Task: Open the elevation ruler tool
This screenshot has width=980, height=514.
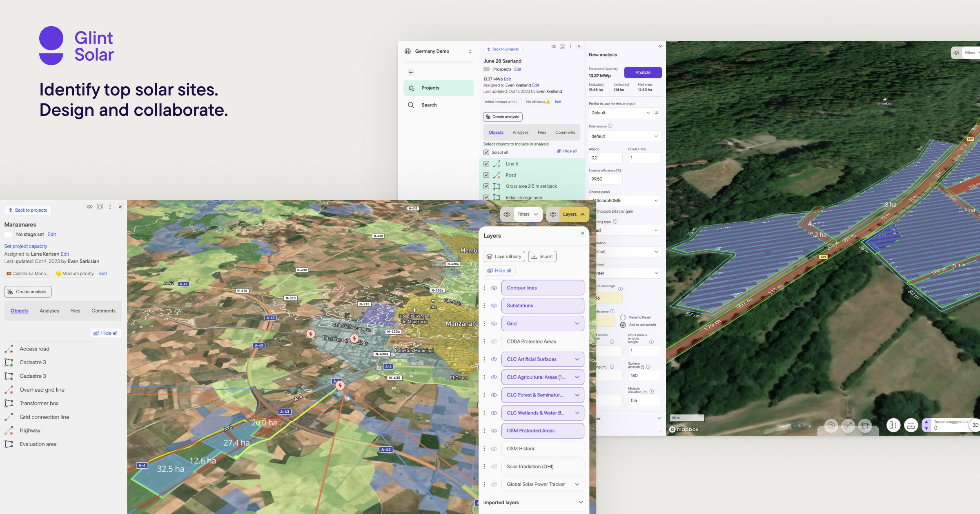Action: (x=893, y=425)
